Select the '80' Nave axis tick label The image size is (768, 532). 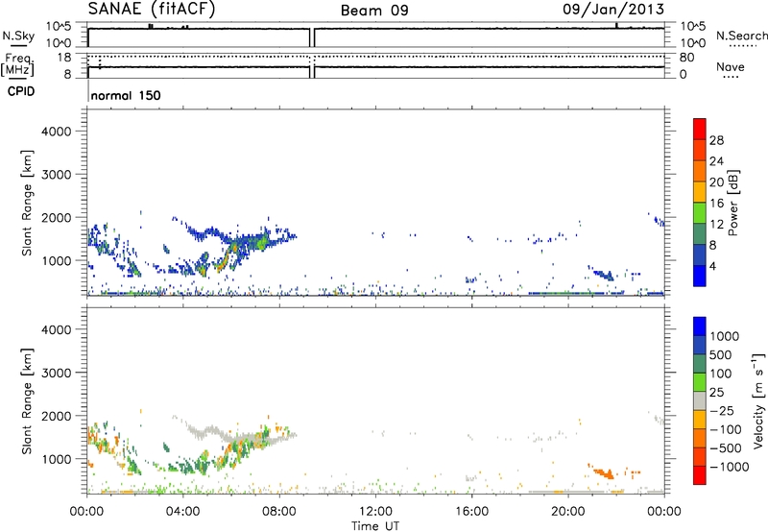(x=686, y=58)
